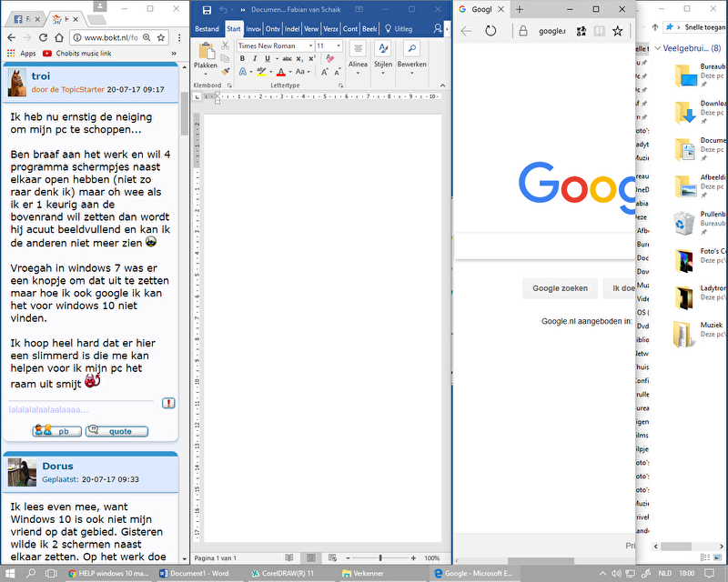Image resolution: width=728 pixels, height=582 pixels.
Task: Click the quote button on troi's post
Action: coord(116,431)
